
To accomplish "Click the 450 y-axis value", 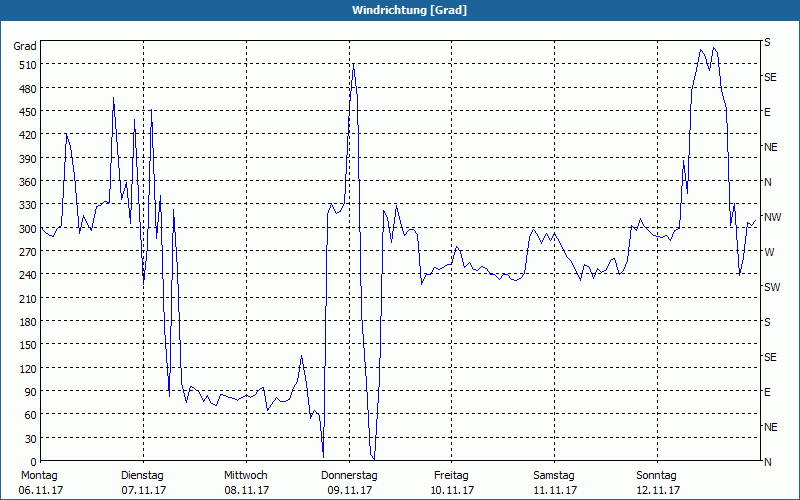I will (28, 112).
